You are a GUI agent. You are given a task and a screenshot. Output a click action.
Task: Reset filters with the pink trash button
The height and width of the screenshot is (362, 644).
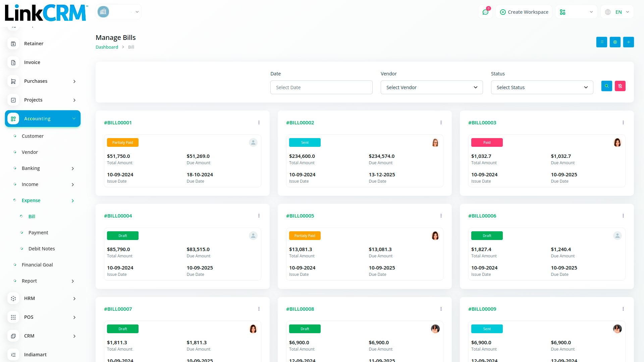(620, 86)
